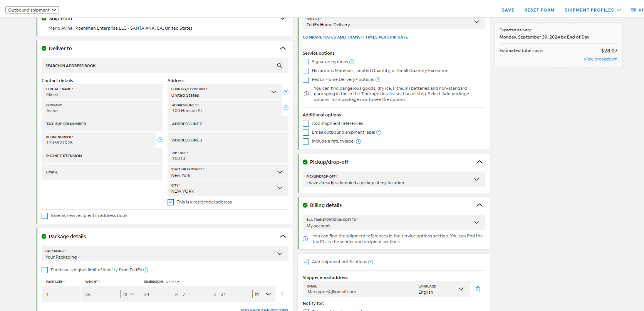Toggle Signature options checkbox
The width and height of the screenshot is (644, 311).
(x=306, y=62)
